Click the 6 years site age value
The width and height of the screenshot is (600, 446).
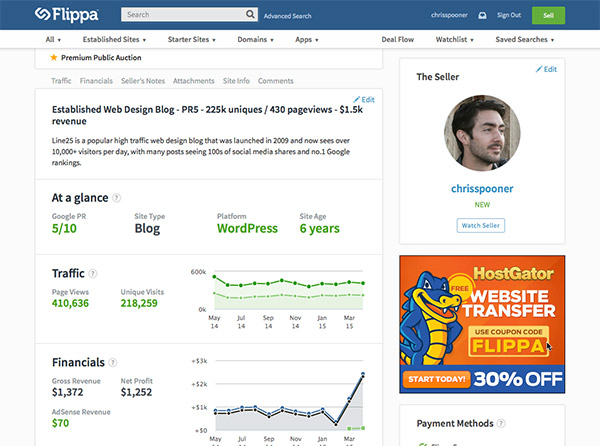320,228
